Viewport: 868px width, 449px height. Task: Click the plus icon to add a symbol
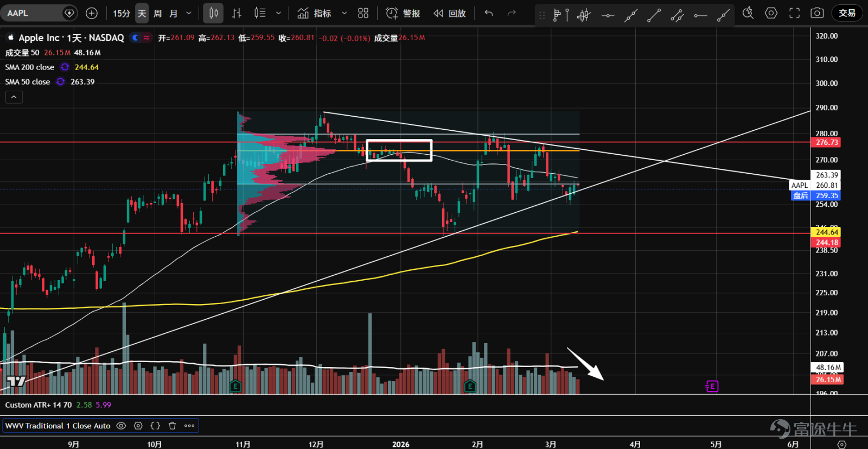click(x=92, y=13)
